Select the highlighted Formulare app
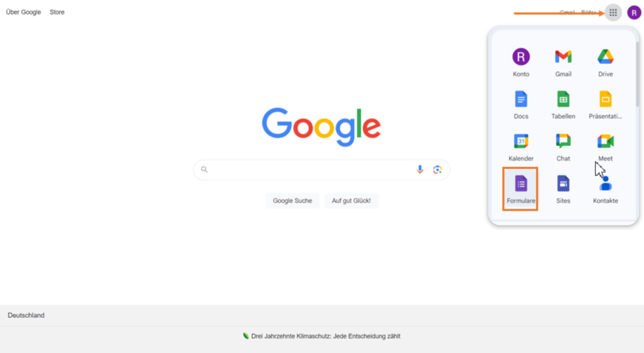Image resolution: width=644 pixels, height=353 pixels. pyautogui.click(x=520, y=189)
